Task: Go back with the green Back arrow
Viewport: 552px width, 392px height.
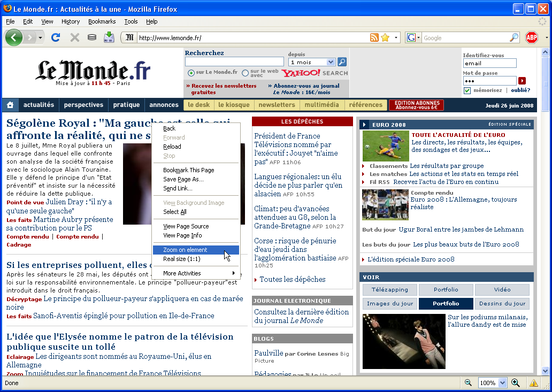Action: point(14,37)
